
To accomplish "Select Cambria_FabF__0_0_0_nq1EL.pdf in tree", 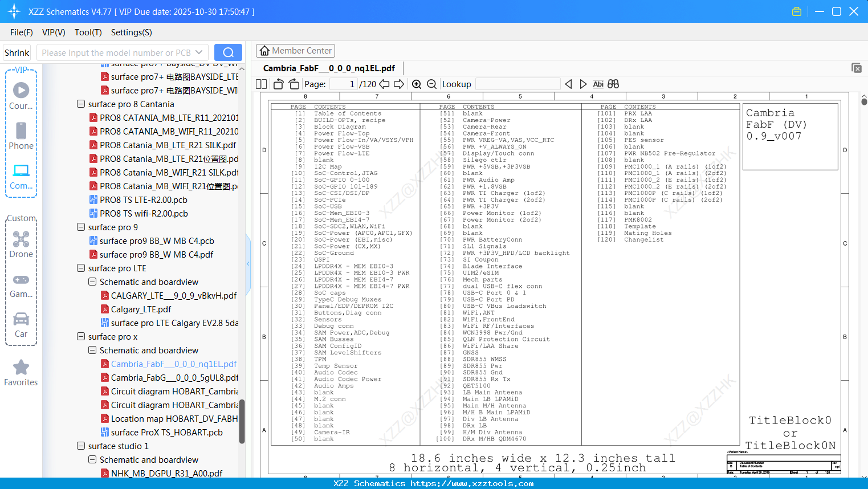I will tap(169, 364).
